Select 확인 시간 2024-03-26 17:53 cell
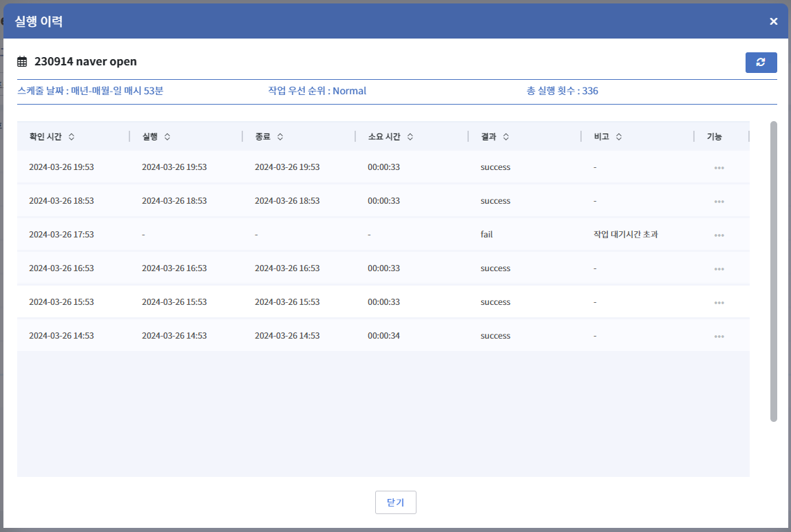791x532 pixels. point(61,235)
